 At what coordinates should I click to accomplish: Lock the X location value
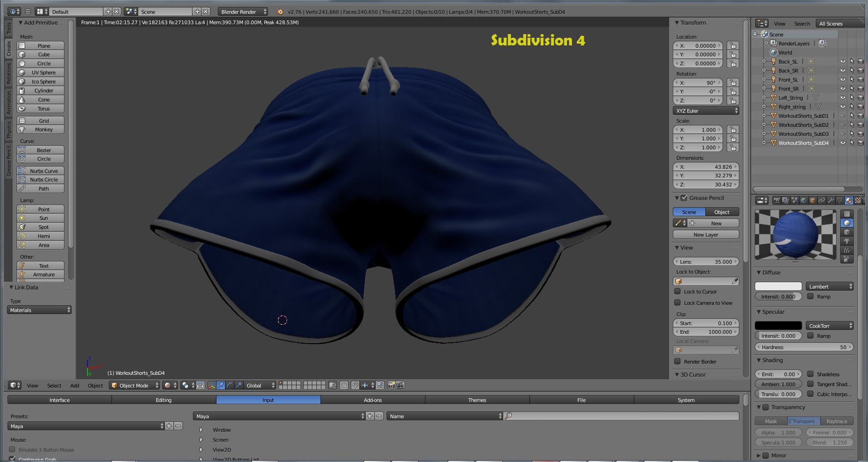click(x=733, y=46)
